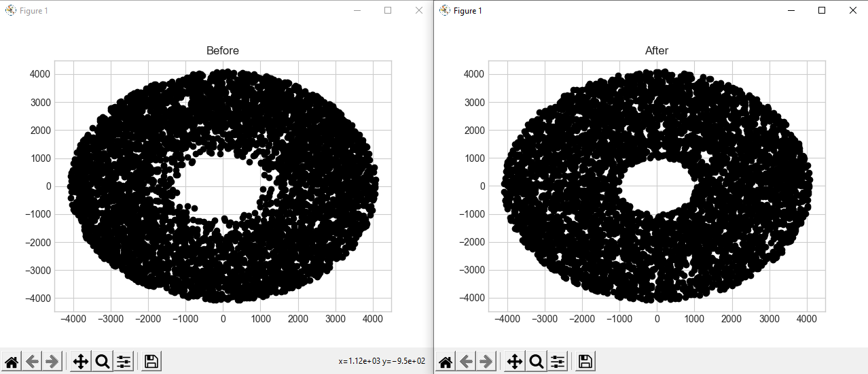
Task: Click x-axis label −4000 in After plot
Action: point(507,319)
